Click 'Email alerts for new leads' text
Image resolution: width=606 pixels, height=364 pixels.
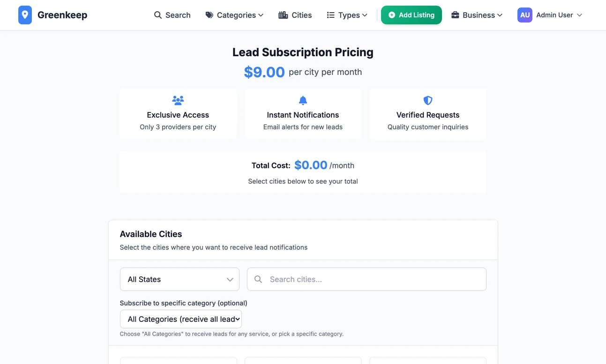point(303,127)
